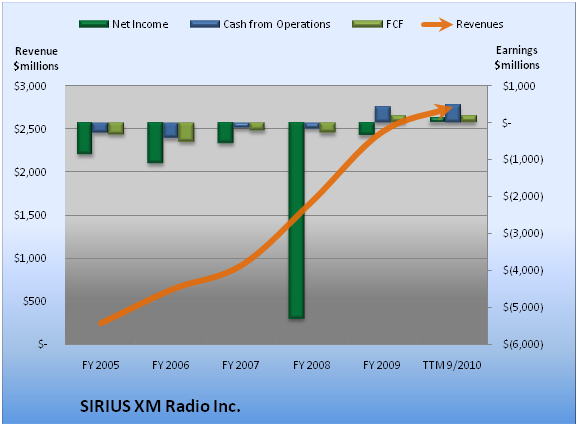This screenshot has height=426, width=578.
Task: Select the FY 2008 Net Income bar
Action: pyautogui.click(x=296, y=220)
